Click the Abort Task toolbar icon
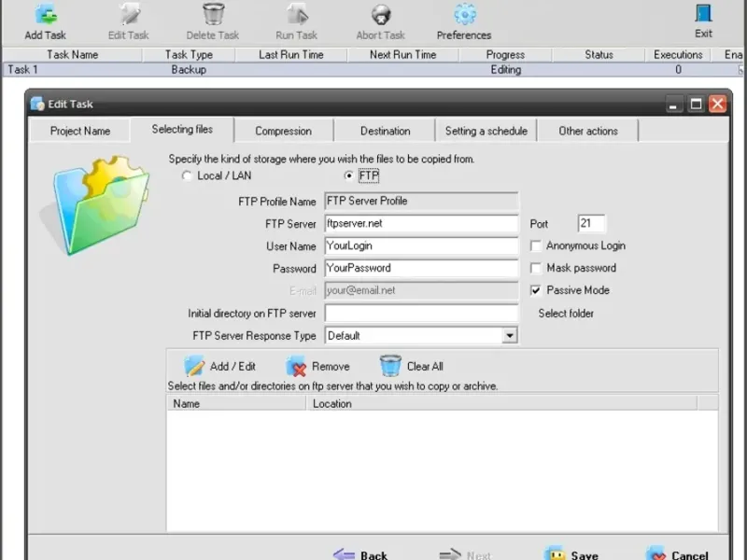 click(381, 14)
